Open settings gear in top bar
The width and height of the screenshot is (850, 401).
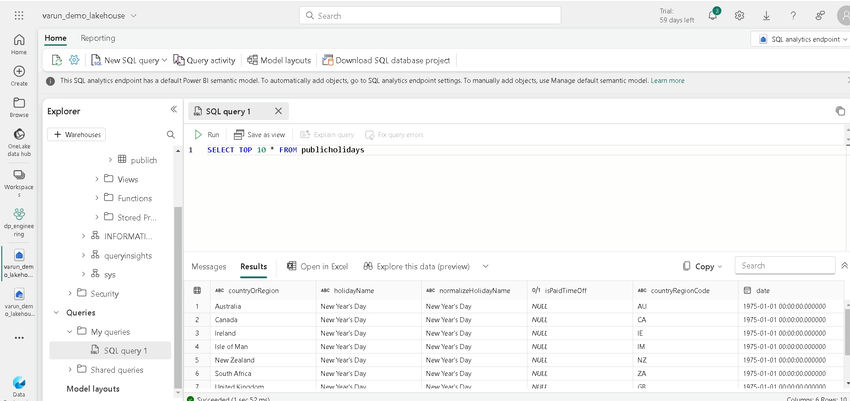pyautogui.click(x=739, y=16)
